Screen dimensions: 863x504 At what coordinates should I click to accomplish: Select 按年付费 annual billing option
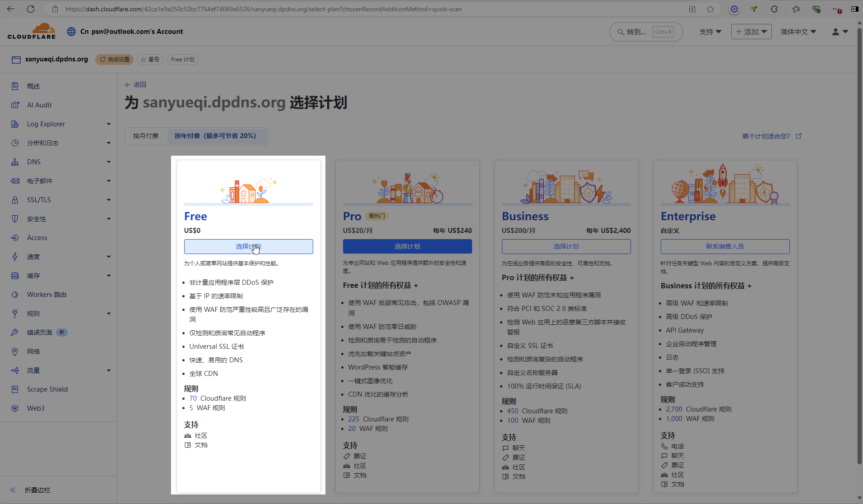tap(215, 136)
